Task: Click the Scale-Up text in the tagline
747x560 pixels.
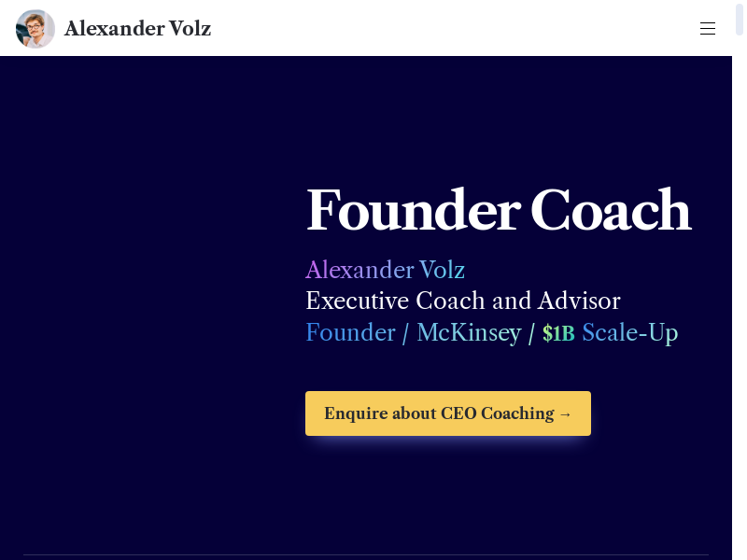Action: click(x=629, y=332)
